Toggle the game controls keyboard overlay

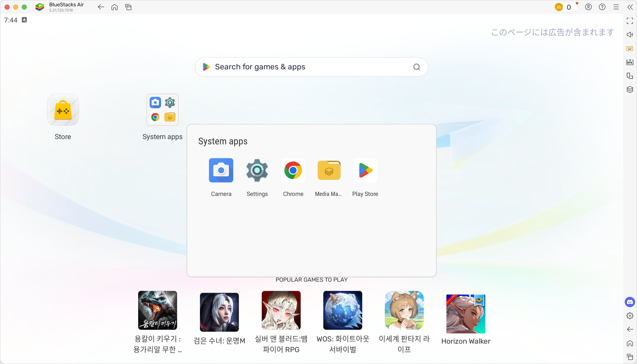629,49
